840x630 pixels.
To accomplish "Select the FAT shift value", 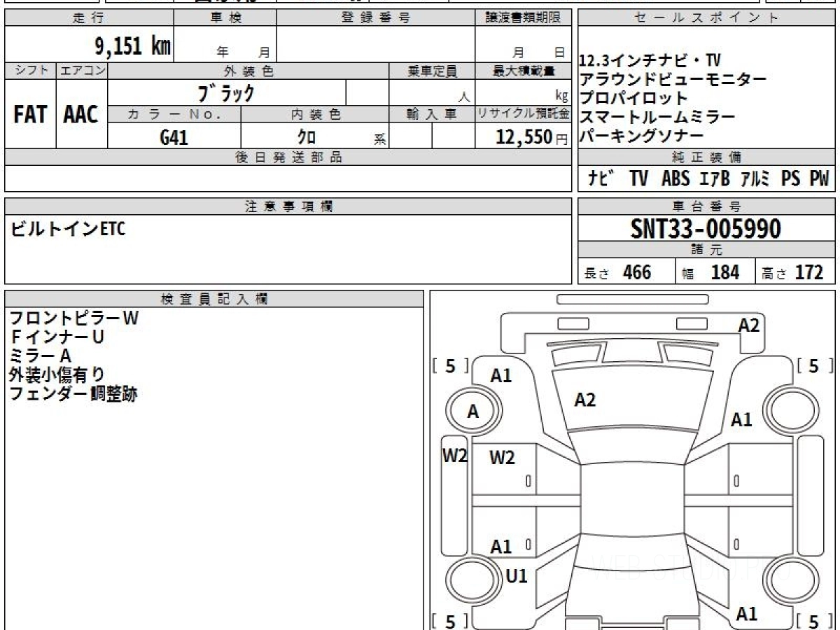I will (x=30, y=115).
